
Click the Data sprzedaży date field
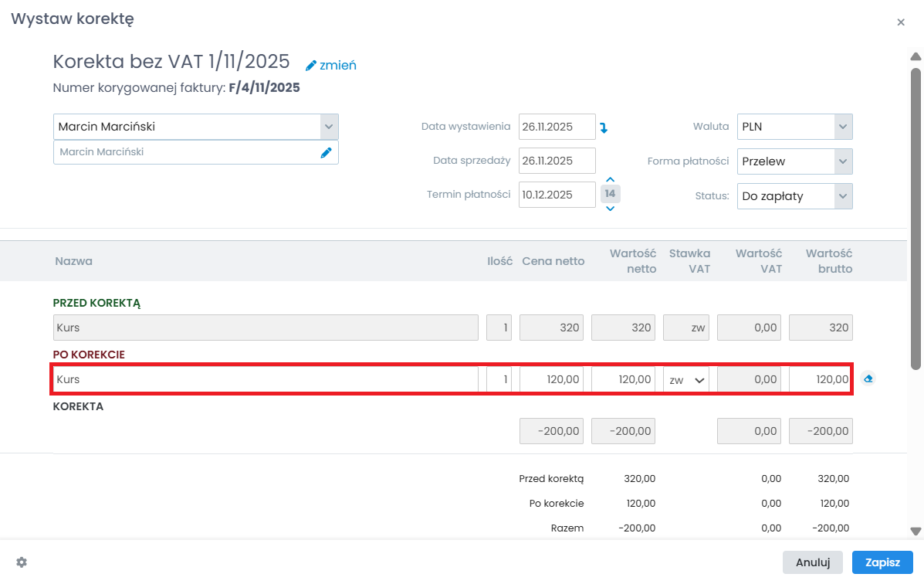click(x=557, y=161)
